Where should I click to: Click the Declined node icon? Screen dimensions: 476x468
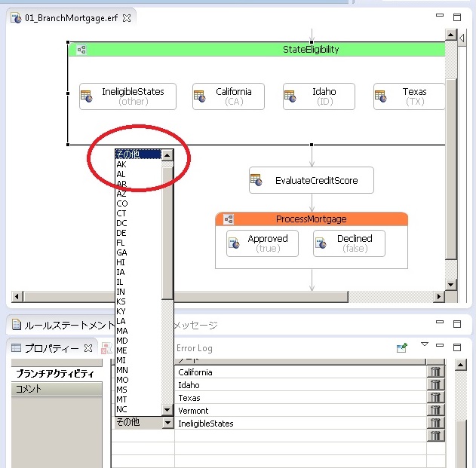[321, 243]
